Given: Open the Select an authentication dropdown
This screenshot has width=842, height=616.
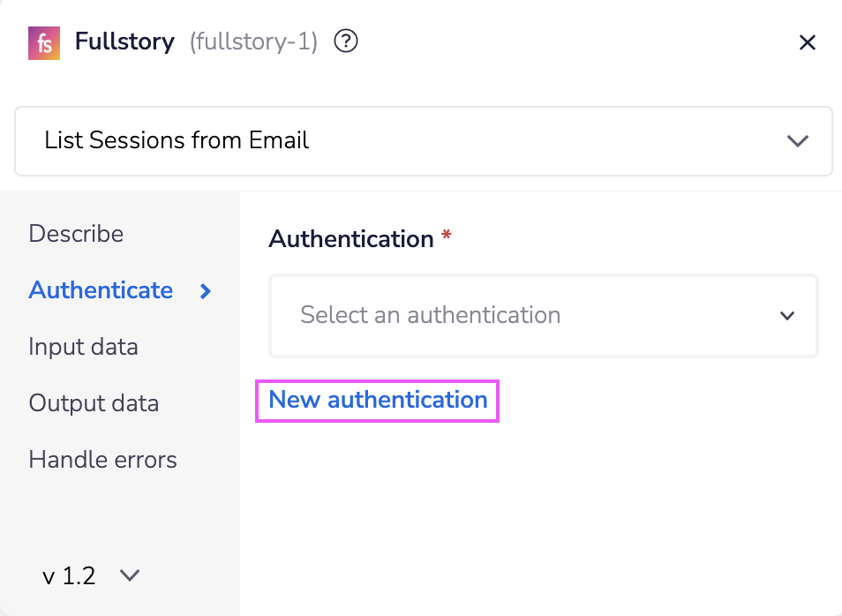Looking at the screenshot, I should point(543,315).
